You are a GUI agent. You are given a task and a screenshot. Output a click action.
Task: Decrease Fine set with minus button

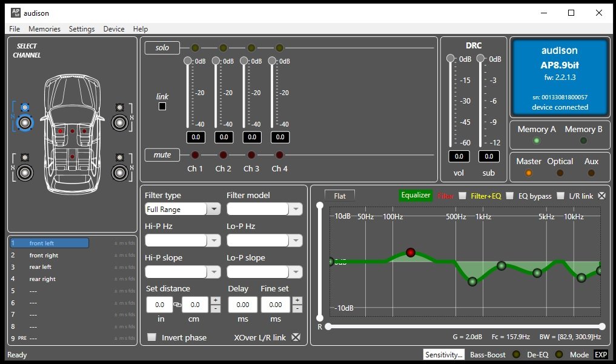tap(297, 309)
